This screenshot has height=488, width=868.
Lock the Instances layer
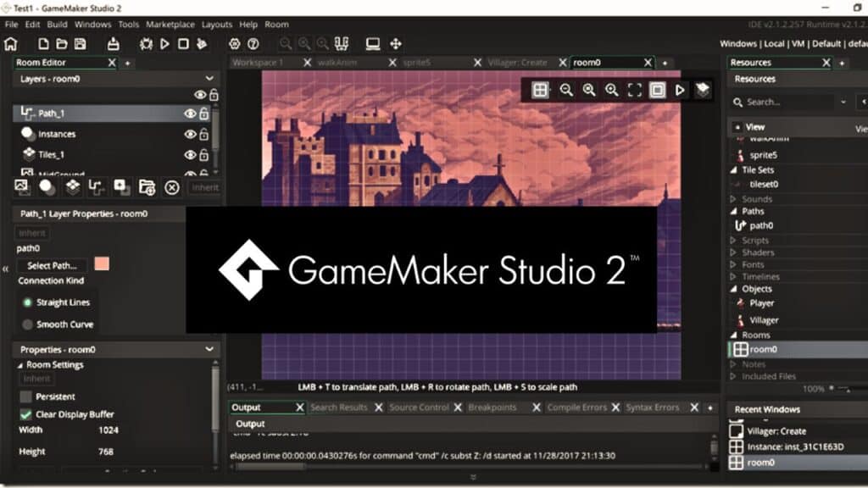203,134
